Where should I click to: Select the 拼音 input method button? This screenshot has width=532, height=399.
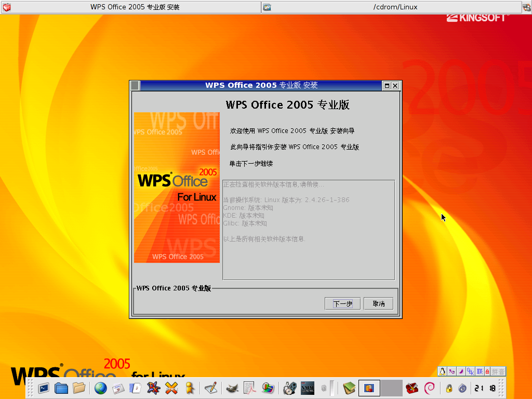click(498, 371)
